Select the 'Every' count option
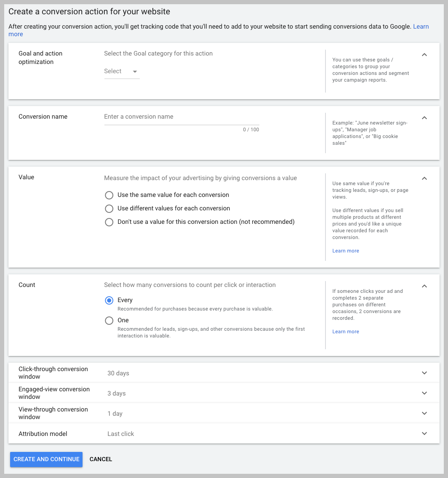Viewport: 448px width, 478px height. 109,300
